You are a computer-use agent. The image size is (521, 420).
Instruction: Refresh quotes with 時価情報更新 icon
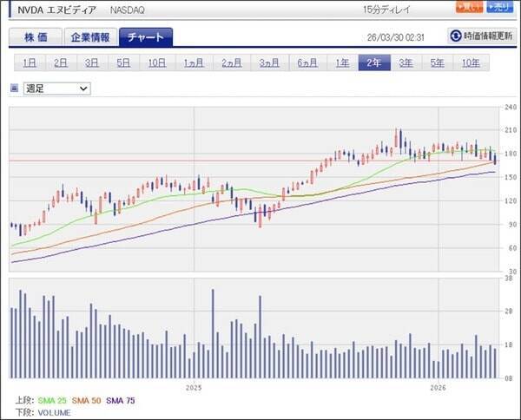pyautogui.click(x=480, y=36)
